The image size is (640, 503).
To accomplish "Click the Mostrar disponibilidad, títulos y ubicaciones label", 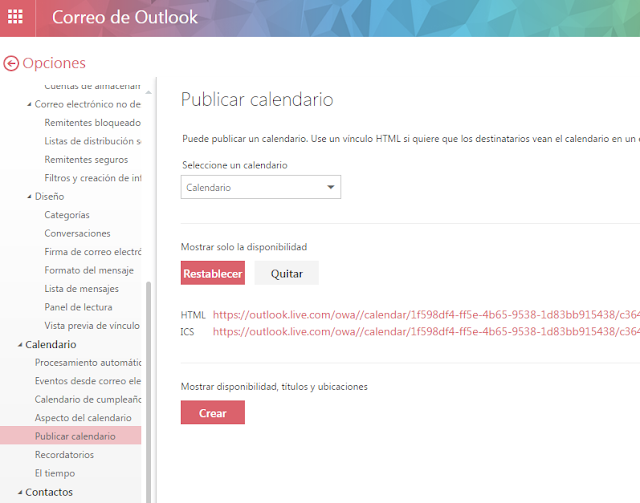I will point(274,387).
